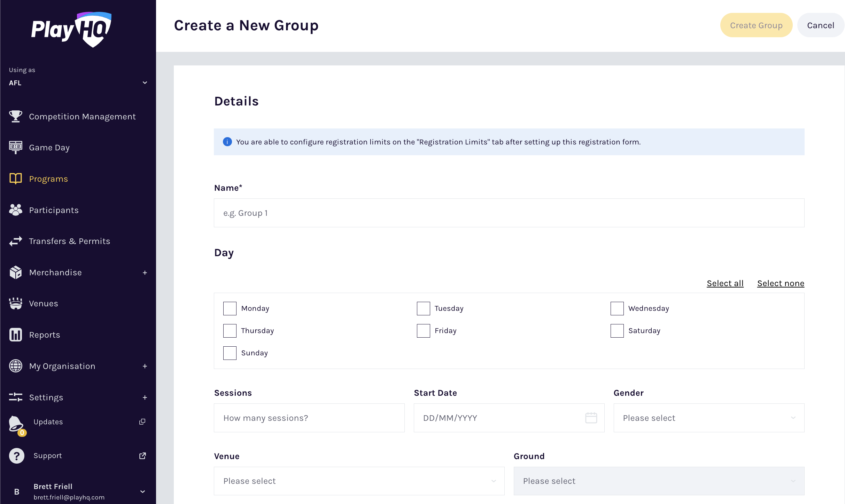Tick the Friday checkbox
The height and width of the screenshot is (504, 845).
pyautogui.click(x=423, y=331)
